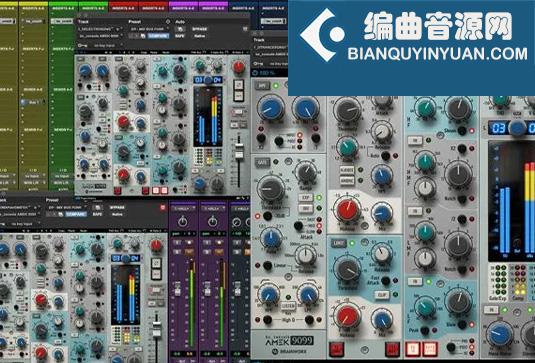Adjust the compressor Mix blue knob
Screen dimensions: 535x363
(382, 214)
